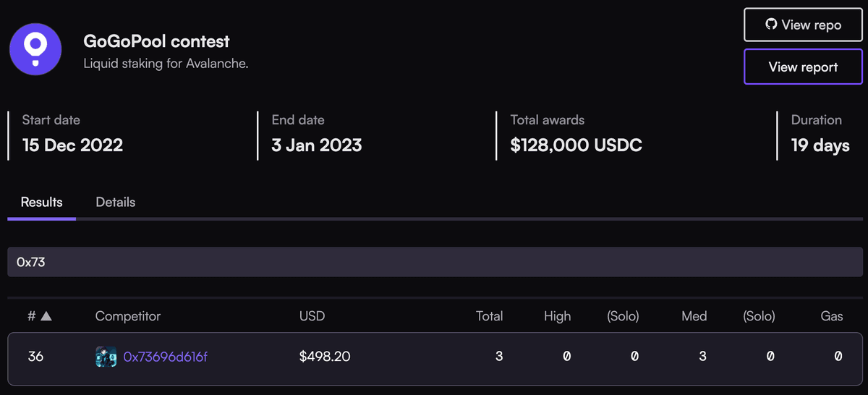The image size is (868, 395).
Task: Click the competitor search field containing 0x73
Action: 434,262
